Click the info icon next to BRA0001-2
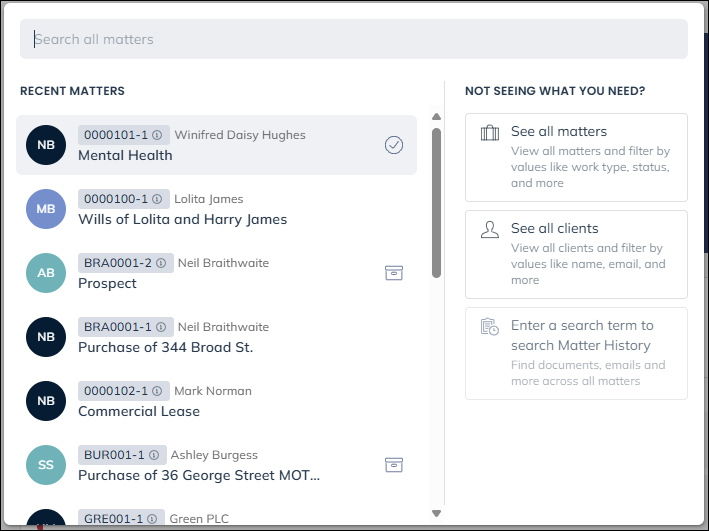Viewport: 709px width, 531px height. (x=161, y=263)
